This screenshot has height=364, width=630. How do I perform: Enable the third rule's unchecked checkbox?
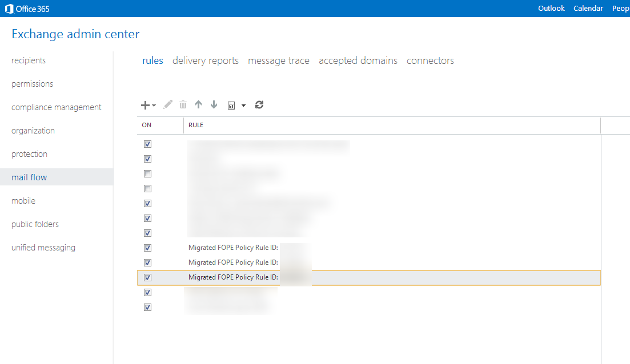click(147, 174)
